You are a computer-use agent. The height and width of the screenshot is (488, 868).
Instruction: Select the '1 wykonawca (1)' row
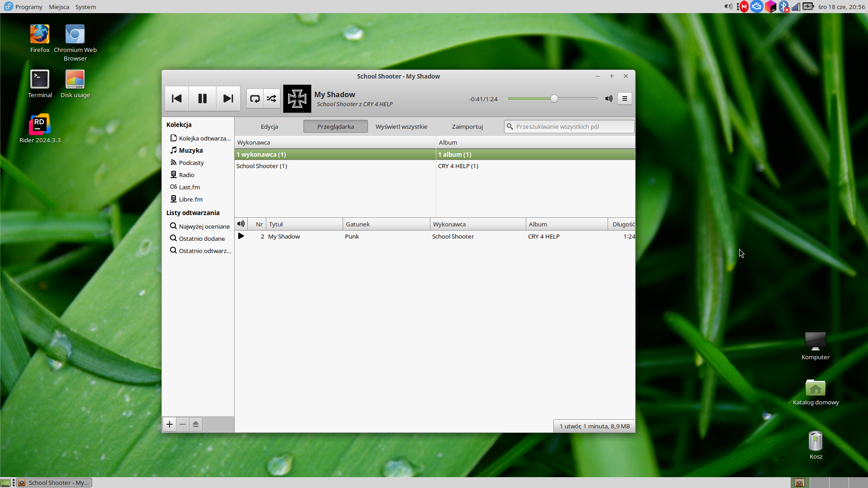pyautogui.click(x=335, y=155)
